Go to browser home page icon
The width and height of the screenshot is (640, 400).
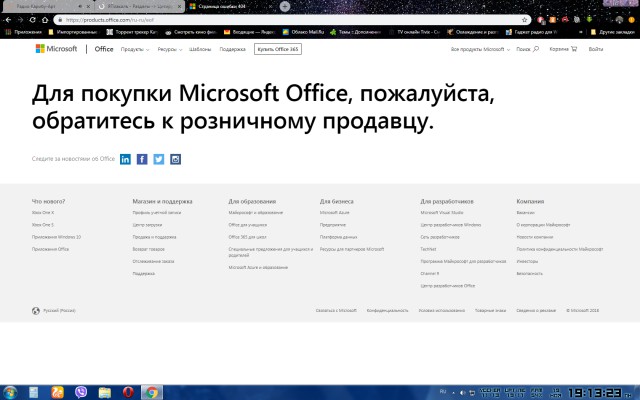(45, 20)
